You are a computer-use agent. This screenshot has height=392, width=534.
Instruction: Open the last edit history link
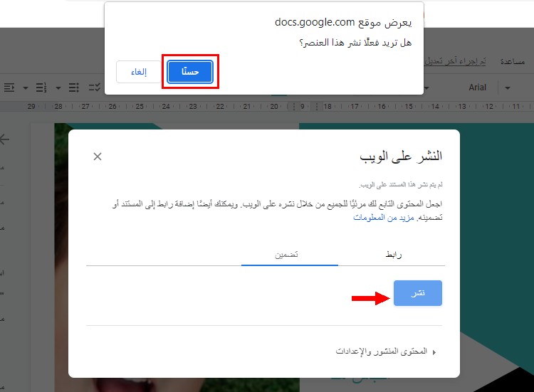(x=455, y=61)
